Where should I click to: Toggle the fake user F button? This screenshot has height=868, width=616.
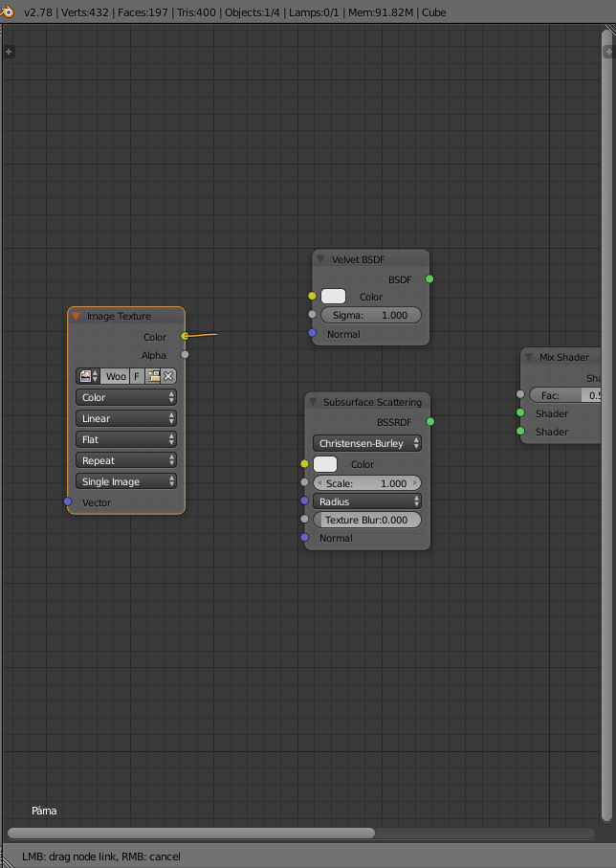pos(137,376)
